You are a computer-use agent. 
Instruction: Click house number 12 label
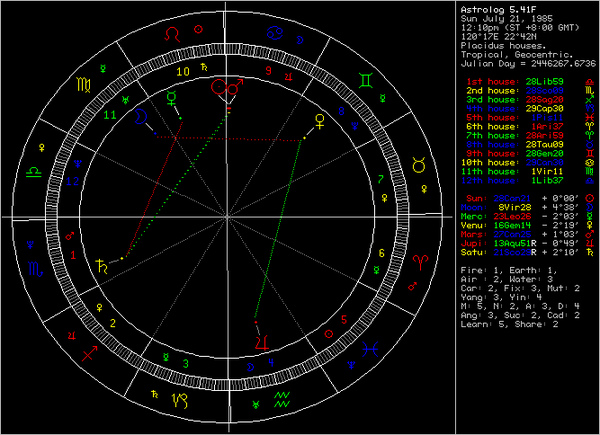(x=72, y=181)
